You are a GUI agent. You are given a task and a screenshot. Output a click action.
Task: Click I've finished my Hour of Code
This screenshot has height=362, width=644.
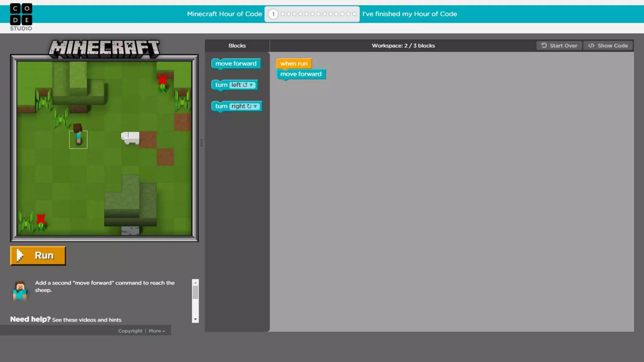click(x=409, y=14)
